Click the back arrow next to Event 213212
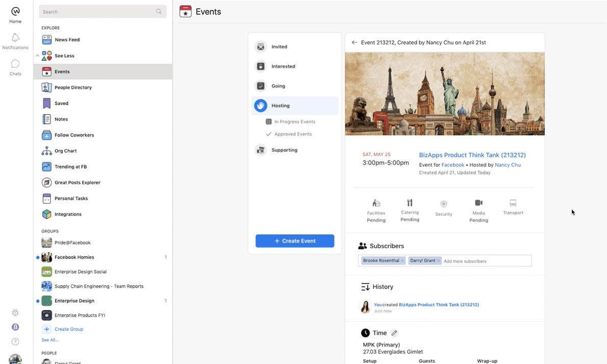Viewport: 607px width, 364px height. (x=354, y=42)
